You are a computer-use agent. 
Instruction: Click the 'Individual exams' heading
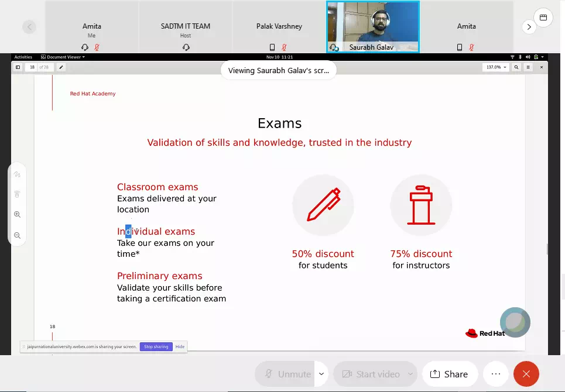click(x=156, y=232)
